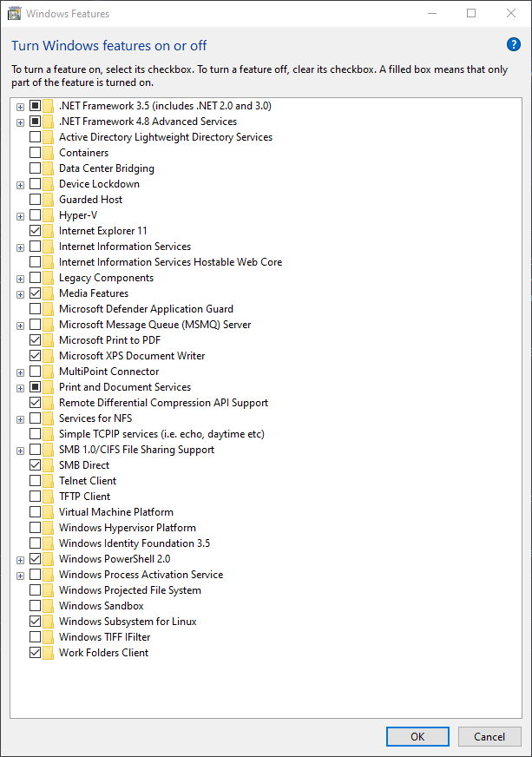Click folder icon beside MultiPoint Connector
This screenshot has width=532, height=757.
48,372
